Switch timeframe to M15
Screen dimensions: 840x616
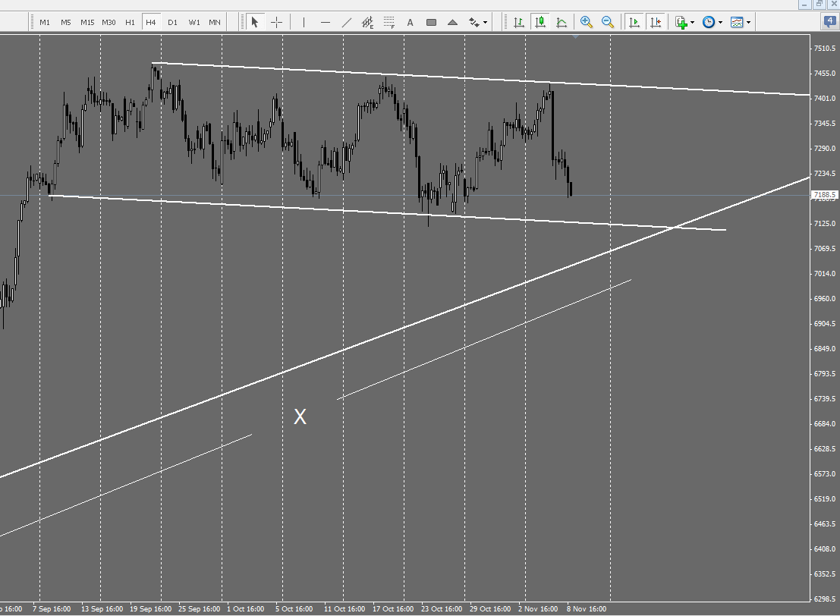pos(87,22)
